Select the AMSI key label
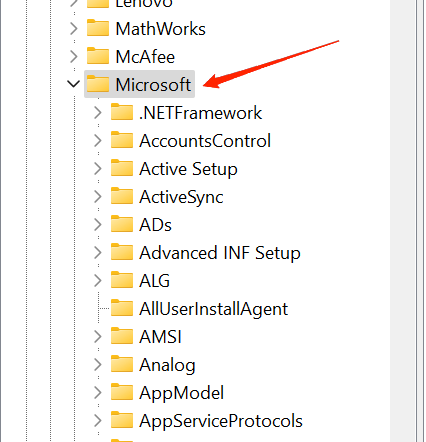426x442 pixels. pyautogui.click(x=160, y=337)
